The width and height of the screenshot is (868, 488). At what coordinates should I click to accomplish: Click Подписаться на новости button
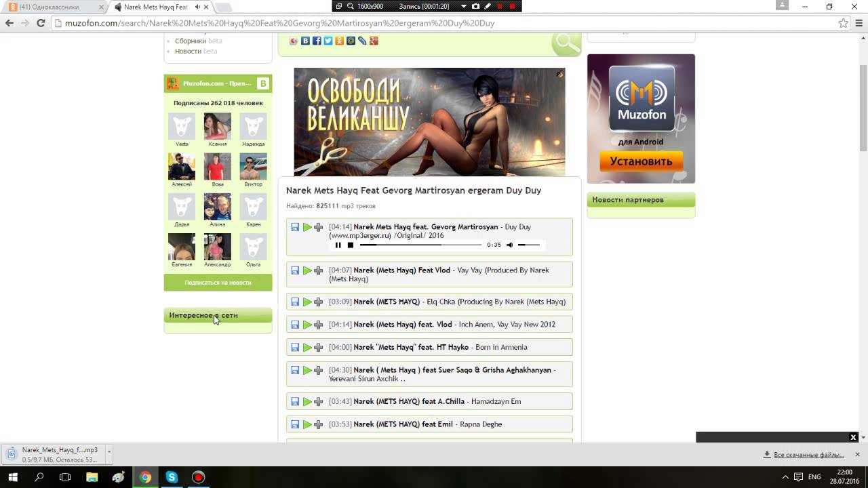coord(218,283)
